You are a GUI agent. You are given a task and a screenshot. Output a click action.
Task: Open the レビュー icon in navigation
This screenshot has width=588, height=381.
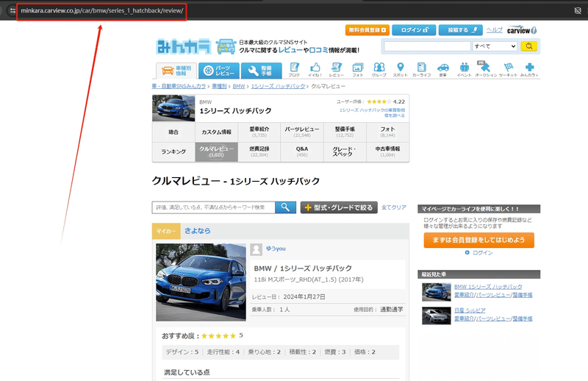point(337,70)
